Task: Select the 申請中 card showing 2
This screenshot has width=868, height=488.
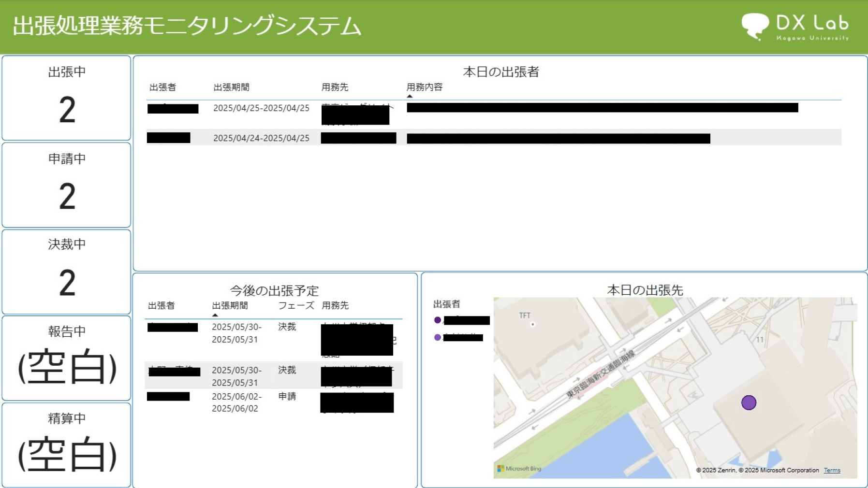Action: 66,185
